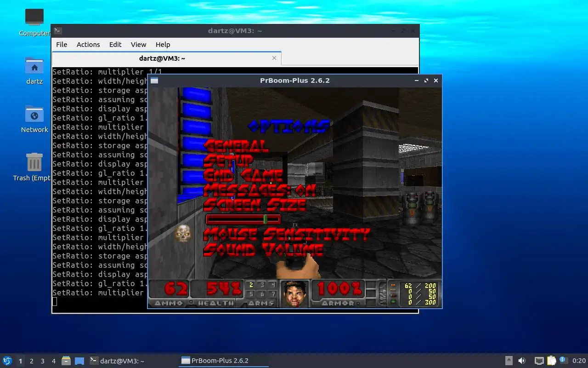This screenshot has height=368, width=588.
Task: Open the Help menu in terminal
Action: click(163, 45)
